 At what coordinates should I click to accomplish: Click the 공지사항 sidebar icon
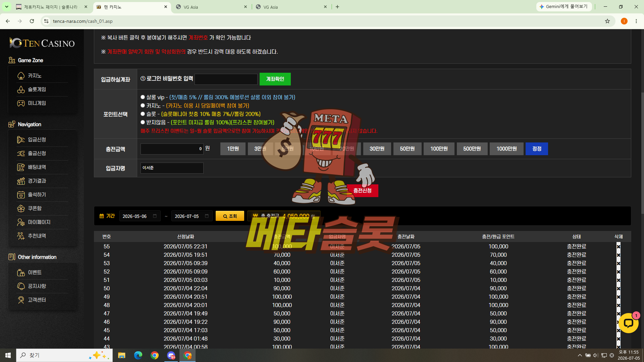tap(21, 286)
